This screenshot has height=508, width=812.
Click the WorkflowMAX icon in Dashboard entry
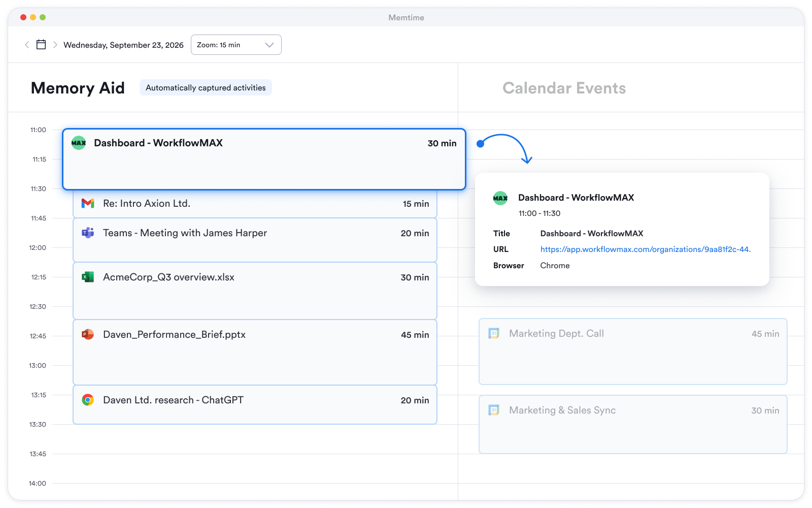(x=79, y=143)
